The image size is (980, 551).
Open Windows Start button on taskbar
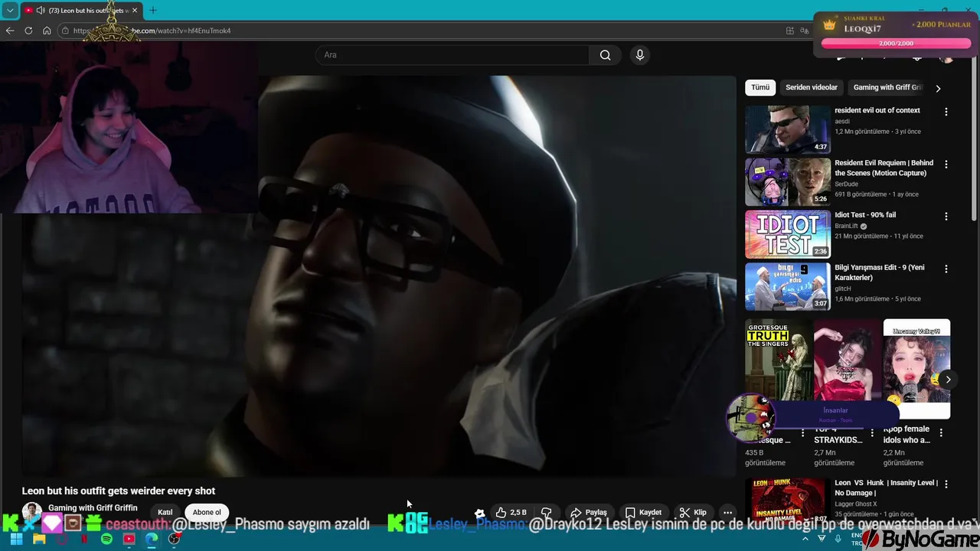click(16, 540)
